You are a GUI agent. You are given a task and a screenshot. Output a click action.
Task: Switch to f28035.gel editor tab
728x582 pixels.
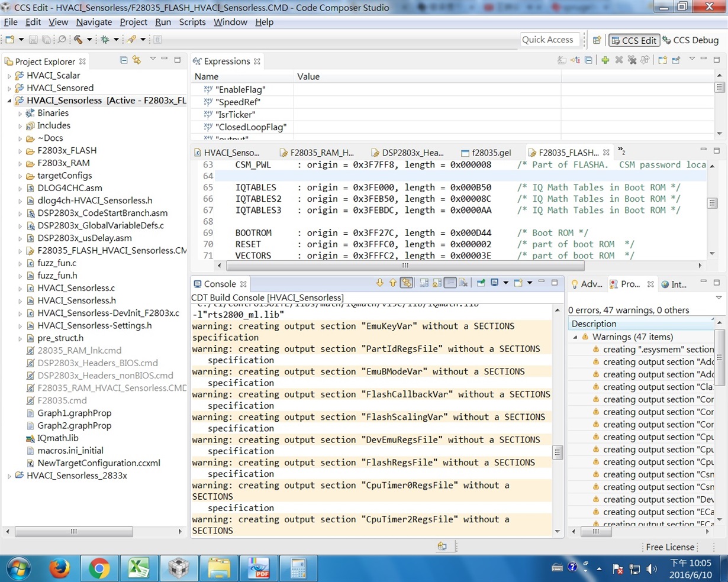pos(485,153)
